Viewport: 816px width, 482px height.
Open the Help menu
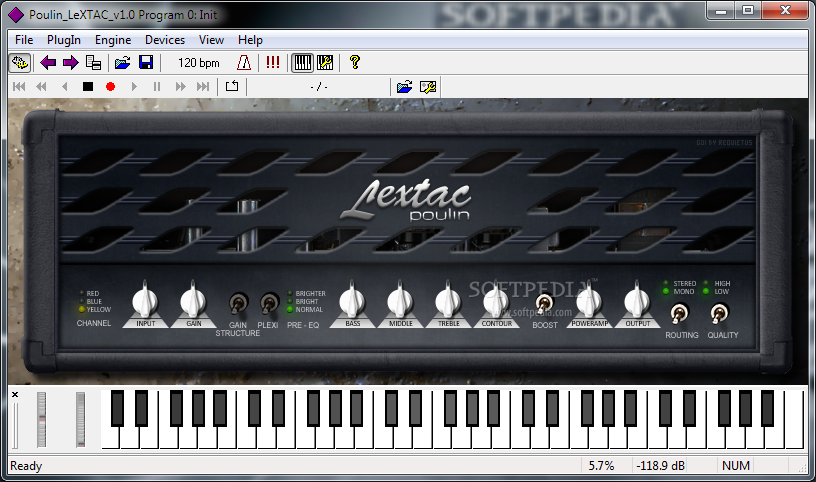coord(250,40)
